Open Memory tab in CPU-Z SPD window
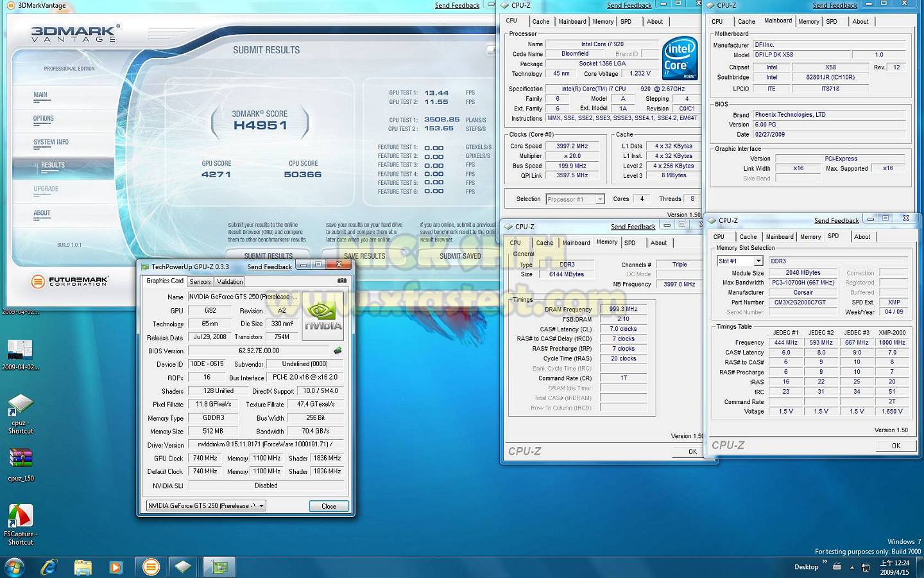 [810, 236]
